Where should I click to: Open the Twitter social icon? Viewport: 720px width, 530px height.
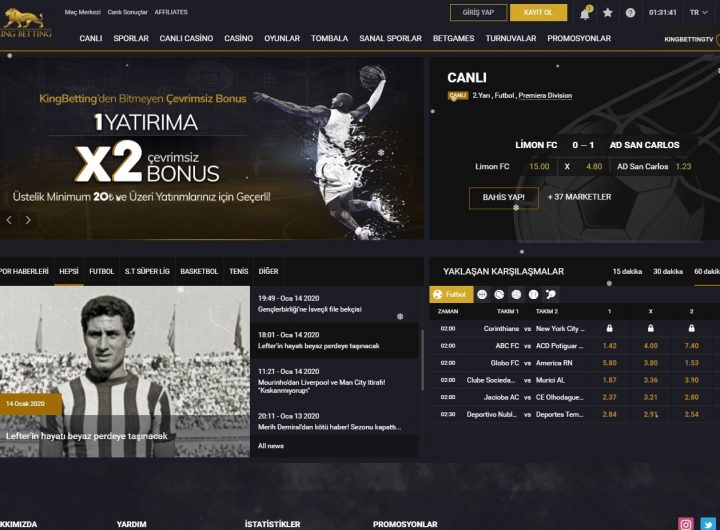708,524
